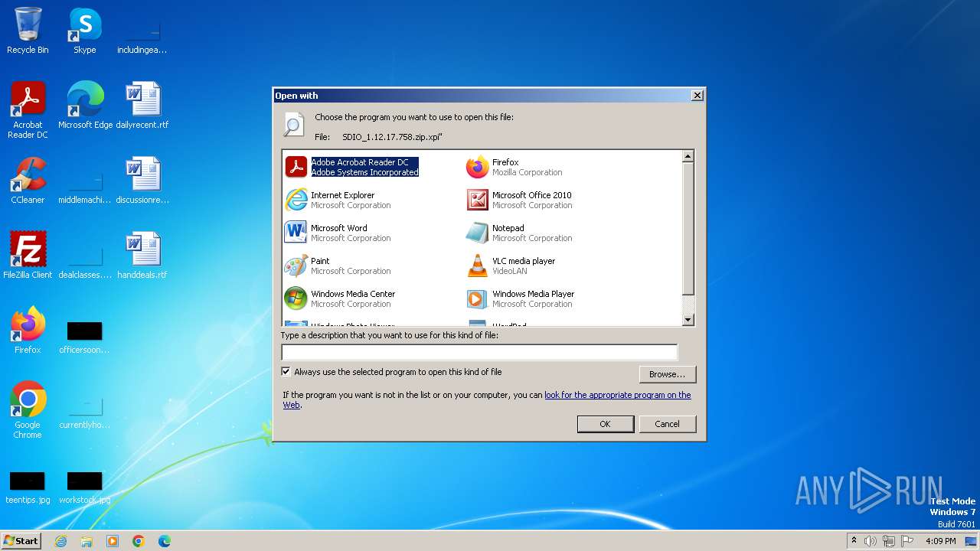Select middlemachi... desktop file

click(84, 187)
